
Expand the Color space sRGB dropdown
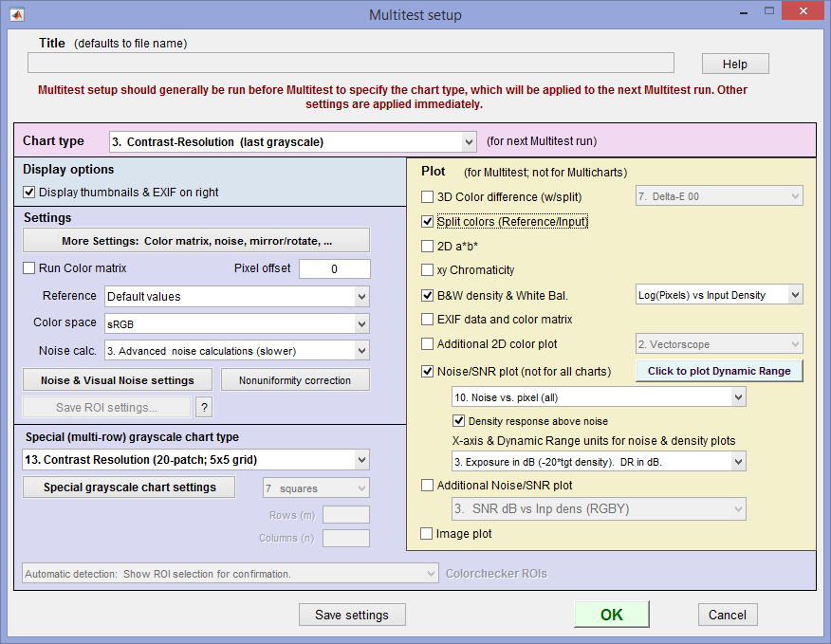click(237, 323)
